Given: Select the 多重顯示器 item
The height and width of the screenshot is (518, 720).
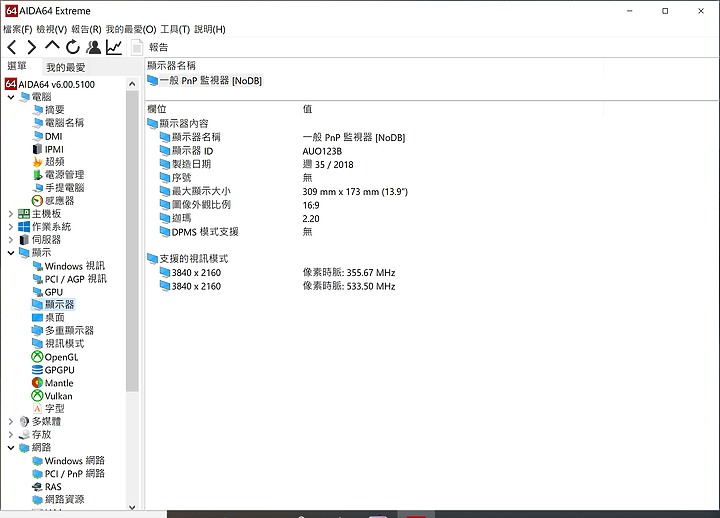Looking at the screenshot, I should 62,330.
